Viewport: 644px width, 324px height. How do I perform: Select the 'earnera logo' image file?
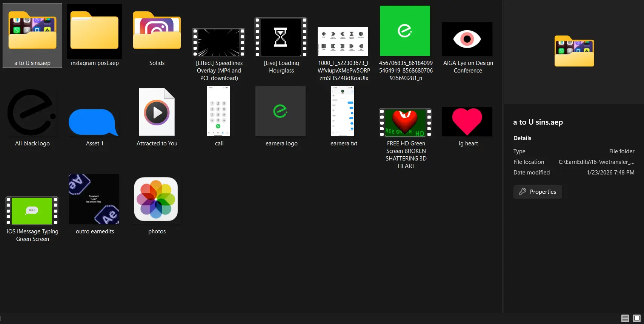280,111
